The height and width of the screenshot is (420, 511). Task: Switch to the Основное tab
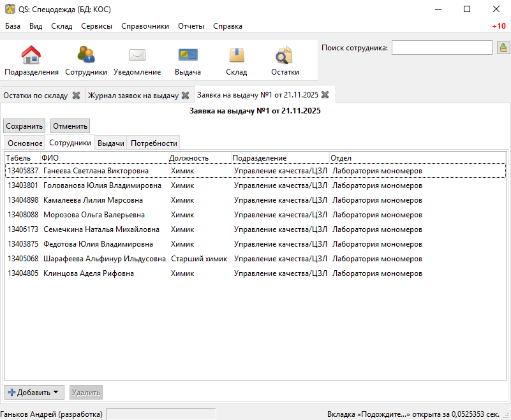(24, 143)
